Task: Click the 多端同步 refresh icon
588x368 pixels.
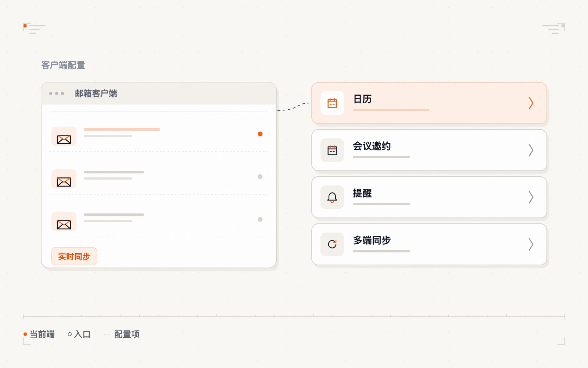Action: pyautogui.click(x=332, y=244)
